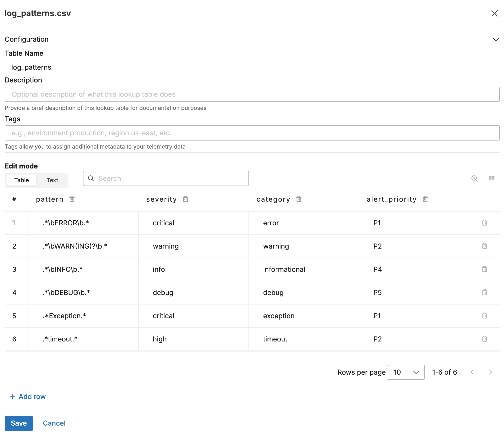Go to next page with right arrow

pos(490,372)
